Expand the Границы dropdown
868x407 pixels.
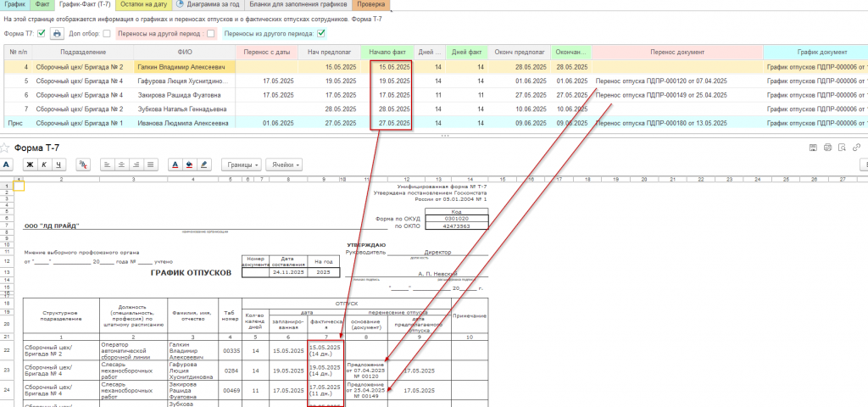coord(241,164)
